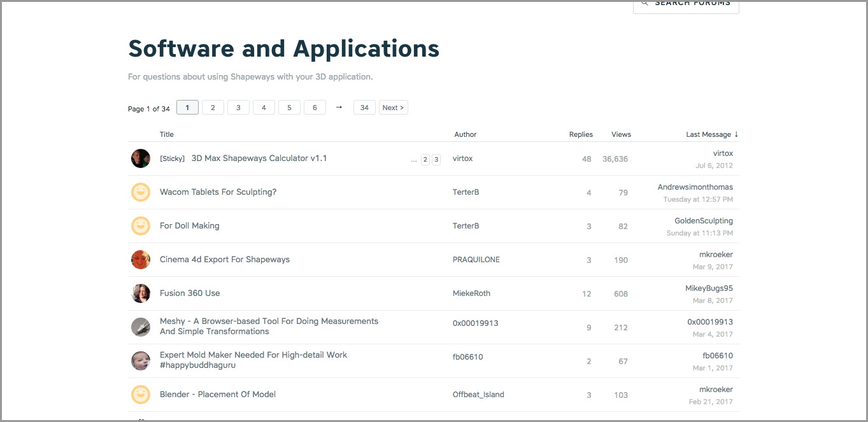Go to page 5 of threads
This screenshot has width=868, height=422.
point(289,108)
